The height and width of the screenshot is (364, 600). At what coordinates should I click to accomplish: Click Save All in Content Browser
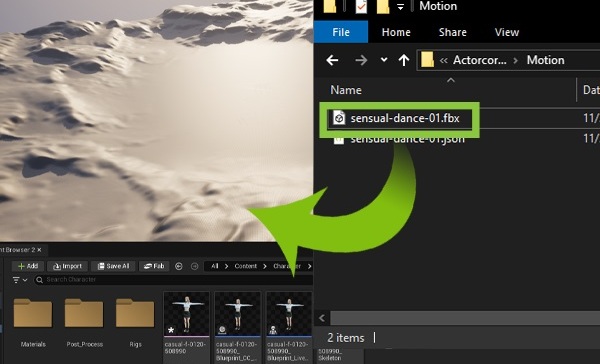point(113,266)
